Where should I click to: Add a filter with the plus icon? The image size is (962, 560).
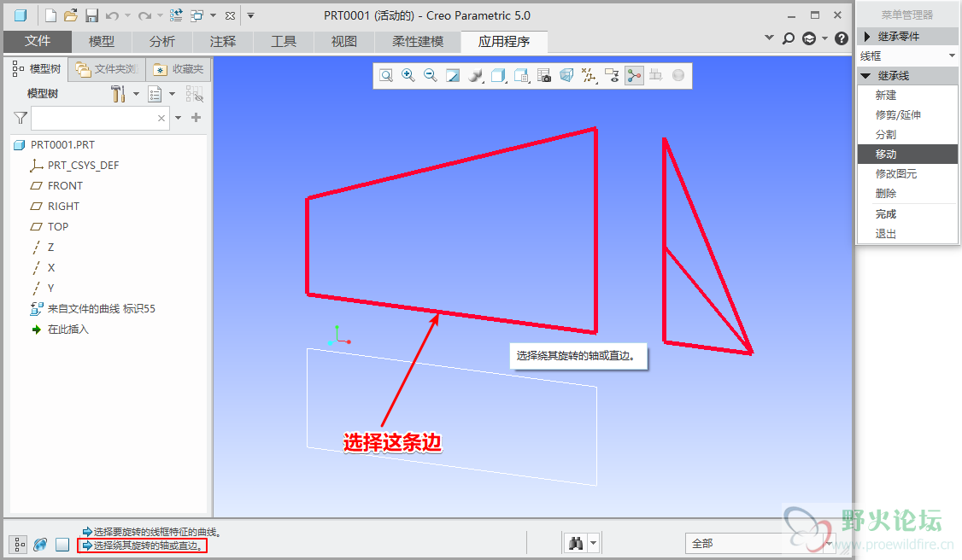coord(197,117)
